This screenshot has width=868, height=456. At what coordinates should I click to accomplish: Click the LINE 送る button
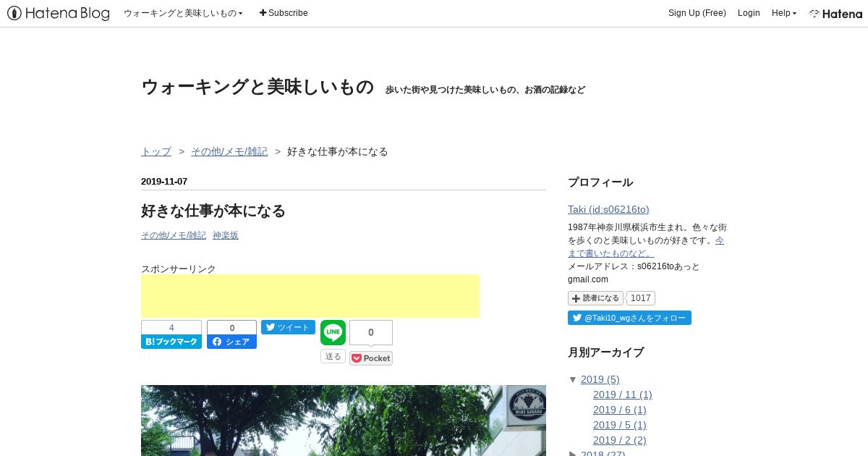tap(333, 356)
